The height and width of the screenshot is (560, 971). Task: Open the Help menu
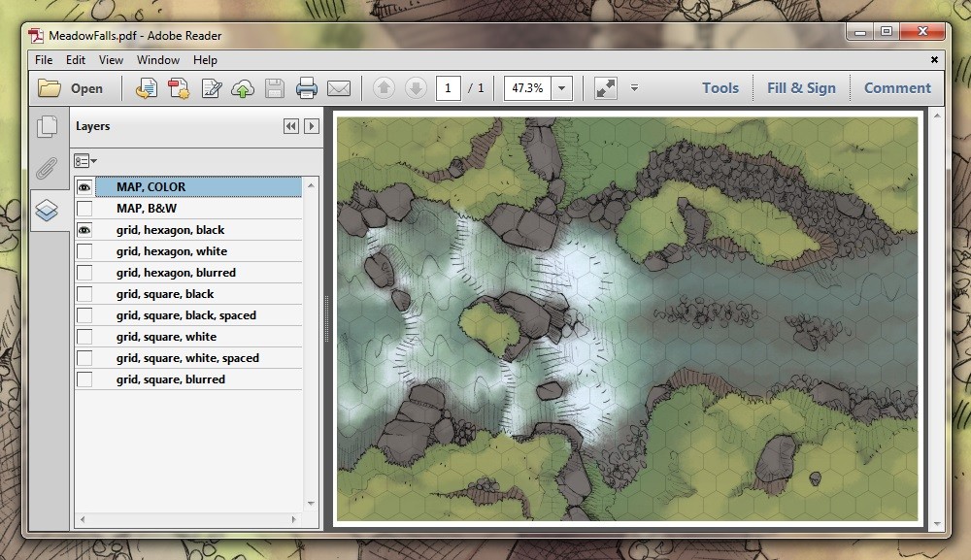click(x=205, y=60)
